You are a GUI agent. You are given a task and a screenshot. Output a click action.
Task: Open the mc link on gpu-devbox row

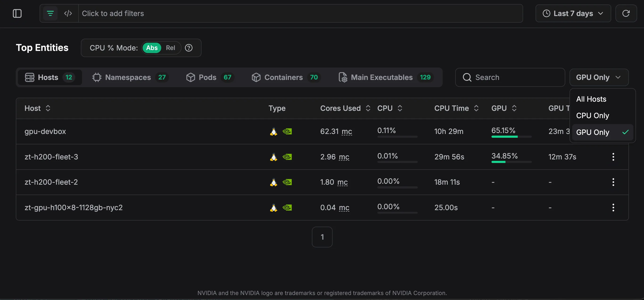pos(347,131)
